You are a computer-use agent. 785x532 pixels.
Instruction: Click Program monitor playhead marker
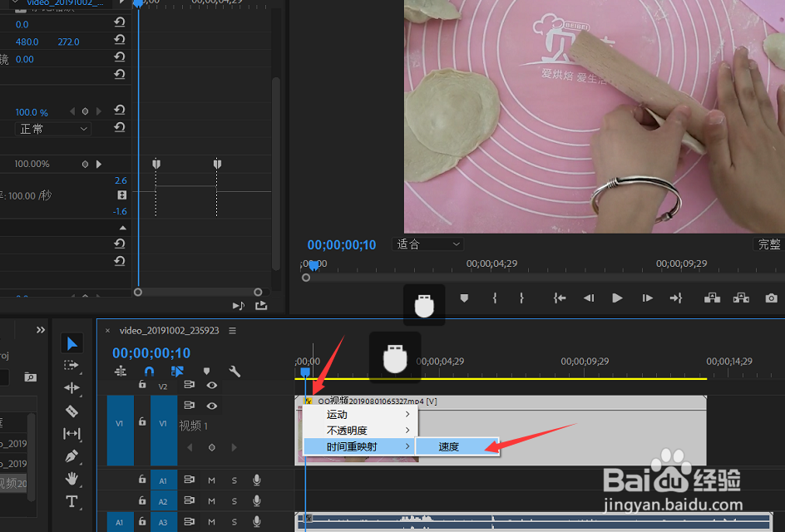(314, 264)
